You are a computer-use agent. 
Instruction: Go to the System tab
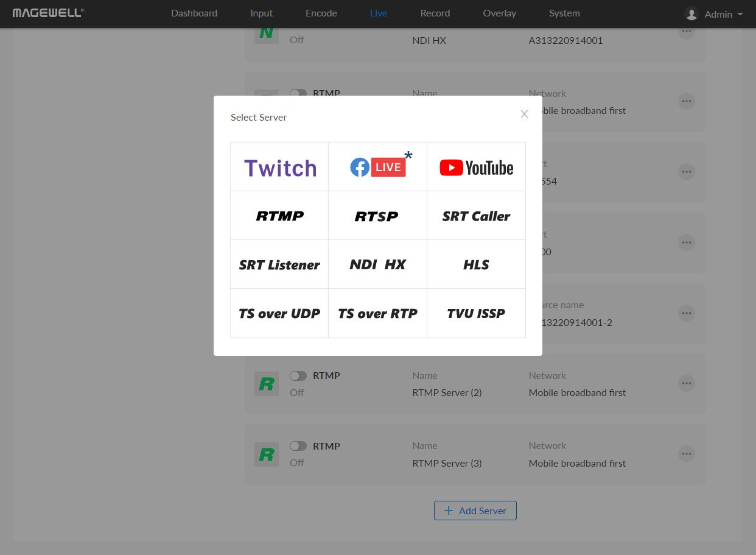(564, 13)
